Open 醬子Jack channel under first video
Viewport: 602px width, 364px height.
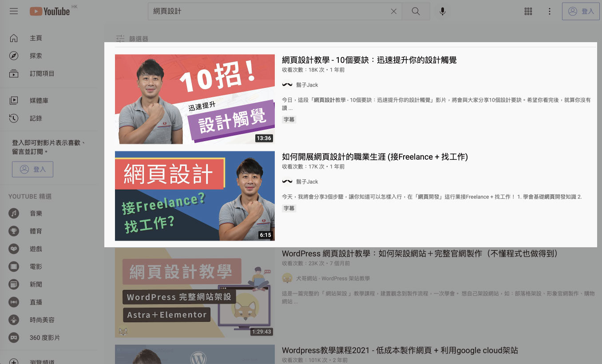pyautogui.click(x=307, y=85)
